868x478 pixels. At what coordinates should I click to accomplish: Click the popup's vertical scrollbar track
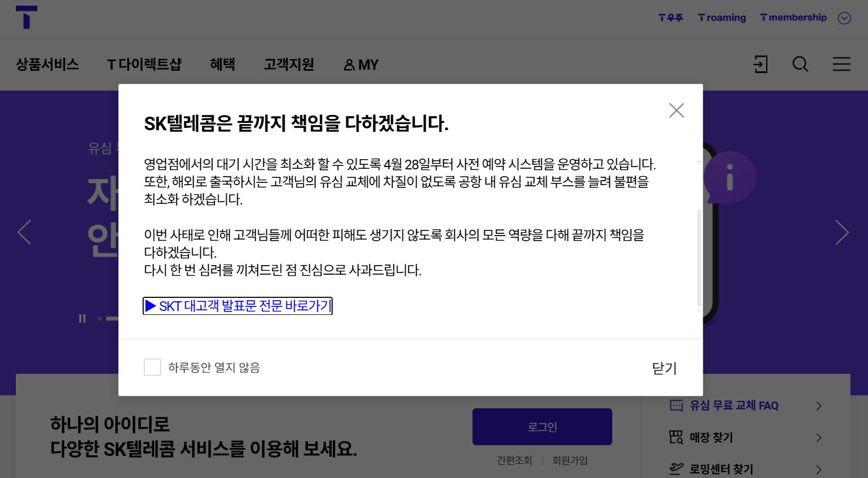pos(699,261)
